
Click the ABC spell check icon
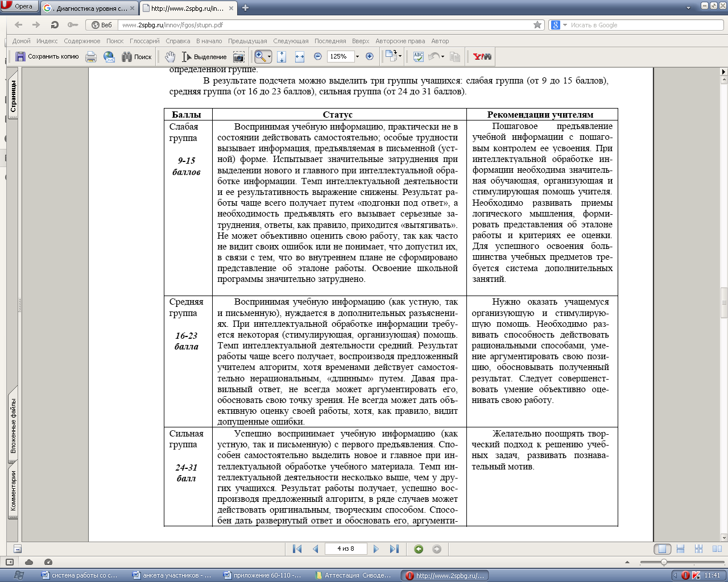click(x=419, y=57)
